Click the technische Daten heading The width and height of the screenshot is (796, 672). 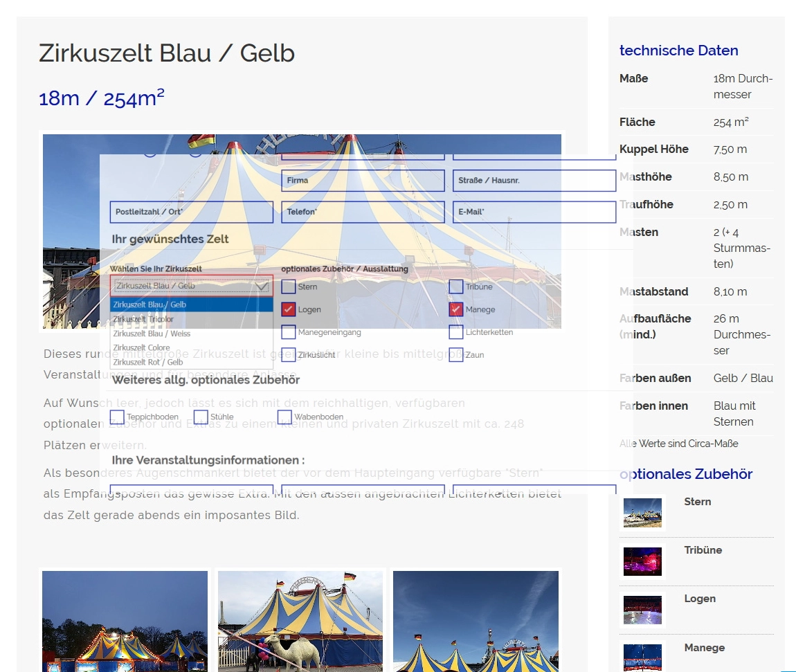click(679, 51)
